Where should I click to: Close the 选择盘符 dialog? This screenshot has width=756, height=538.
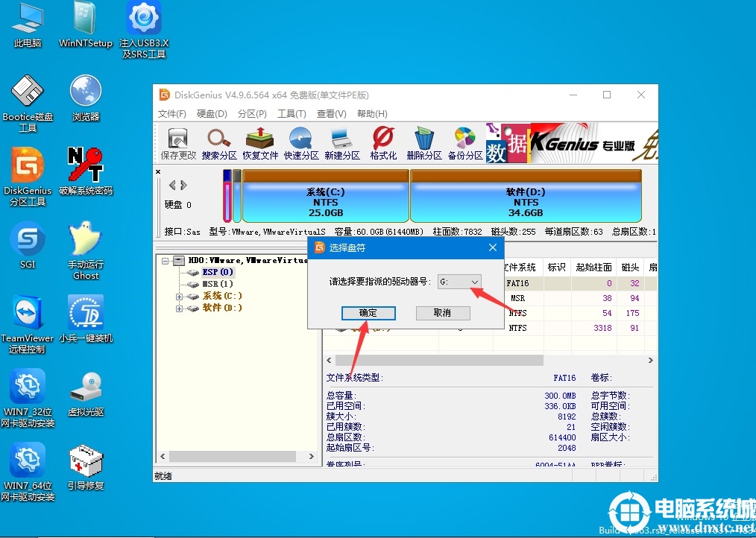[x=492, y=247]
